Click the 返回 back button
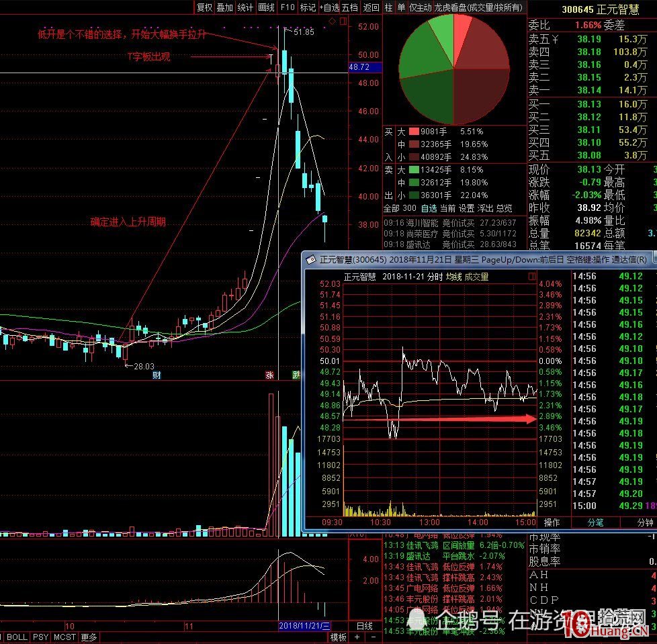Image resolution: width=657 pixels, height=644 pixels. pyautogui.click(x=371, y=7)
